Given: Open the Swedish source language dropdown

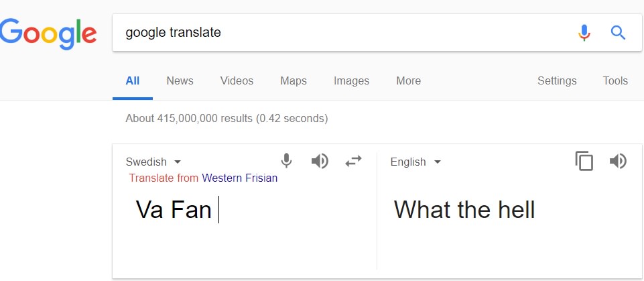Looking at the screenshot, I should 154,162.
